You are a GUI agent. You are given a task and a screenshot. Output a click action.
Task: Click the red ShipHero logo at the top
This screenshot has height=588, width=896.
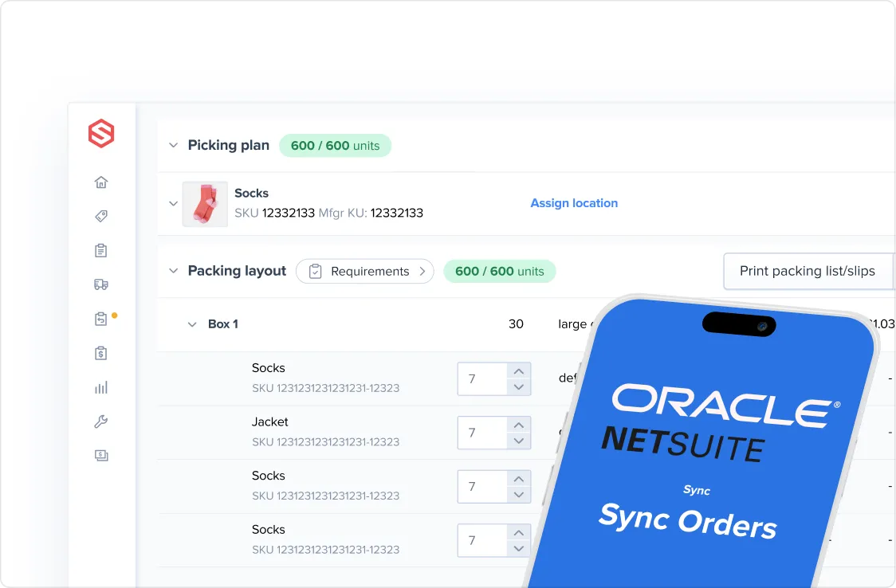tap(101, 135)
